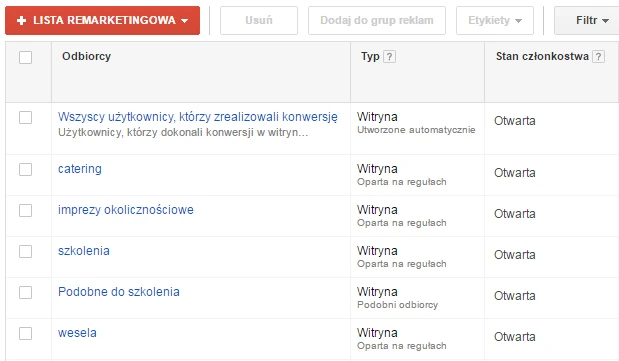
Task: Check the box for Wszyscy użytkownicy row
Action: (25, 117)
